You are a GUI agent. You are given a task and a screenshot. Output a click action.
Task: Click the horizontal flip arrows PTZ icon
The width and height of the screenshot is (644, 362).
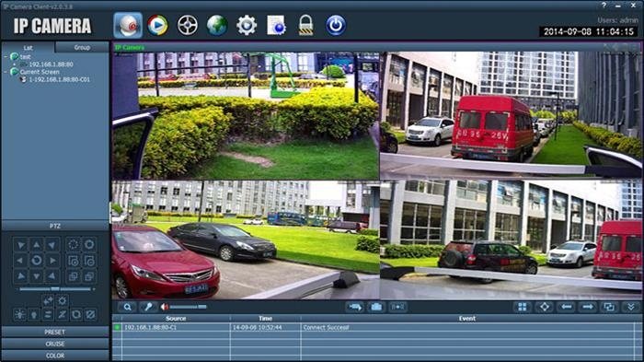pyautogui.click(x=48, y=300)
